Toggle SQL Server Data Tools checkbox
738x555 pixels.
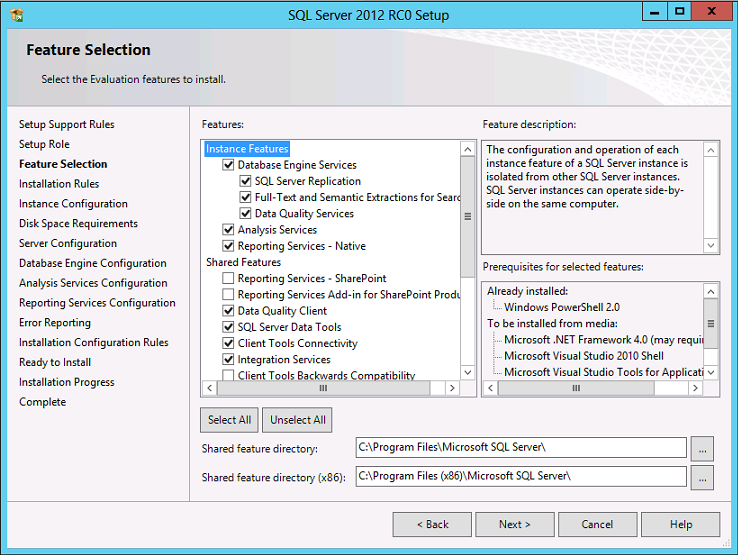click(x=228, y=327)
